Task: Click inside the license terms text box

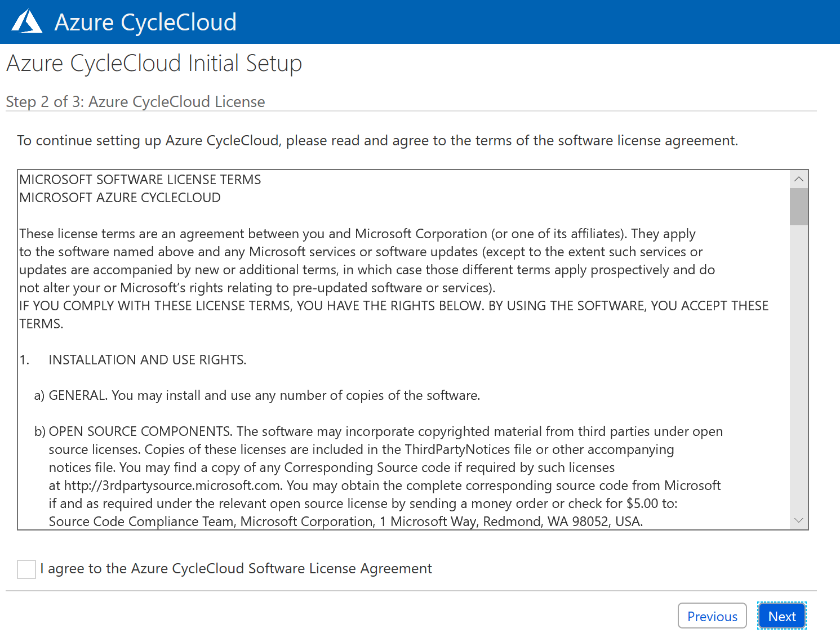Action: pos(394,349)
